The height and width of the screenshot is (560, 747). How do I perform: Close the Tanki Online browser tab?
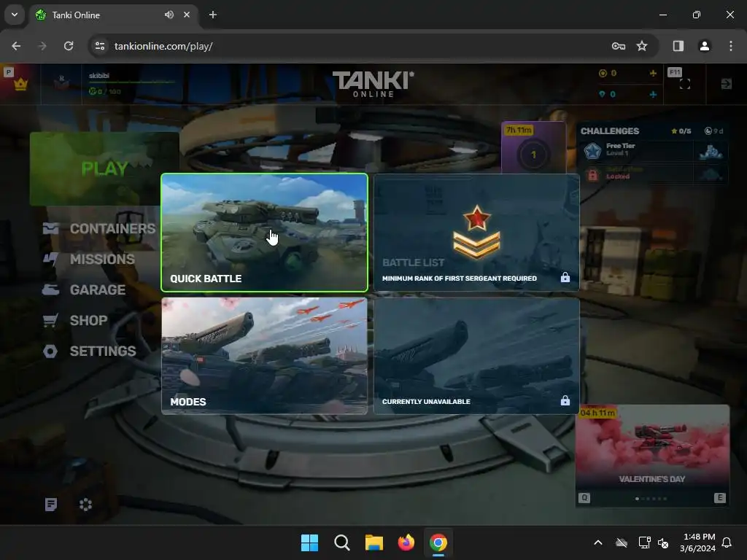pyautogui.click(x=187, y=15)
